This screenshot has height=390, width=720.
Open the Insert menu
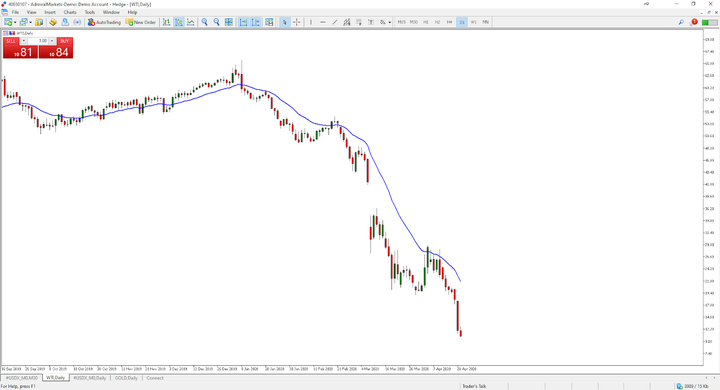coord(50,12)
